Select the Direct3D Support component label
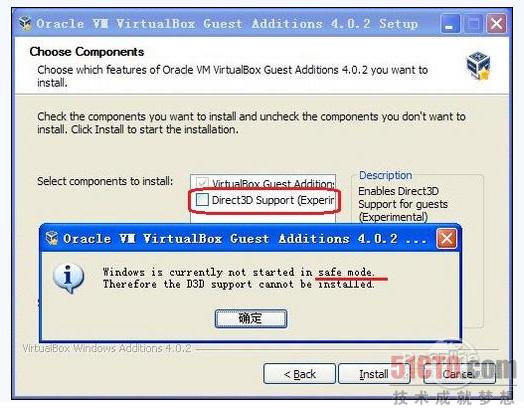Image resolution: width=524 pixels, height=414 pixels. pos(273,200)
